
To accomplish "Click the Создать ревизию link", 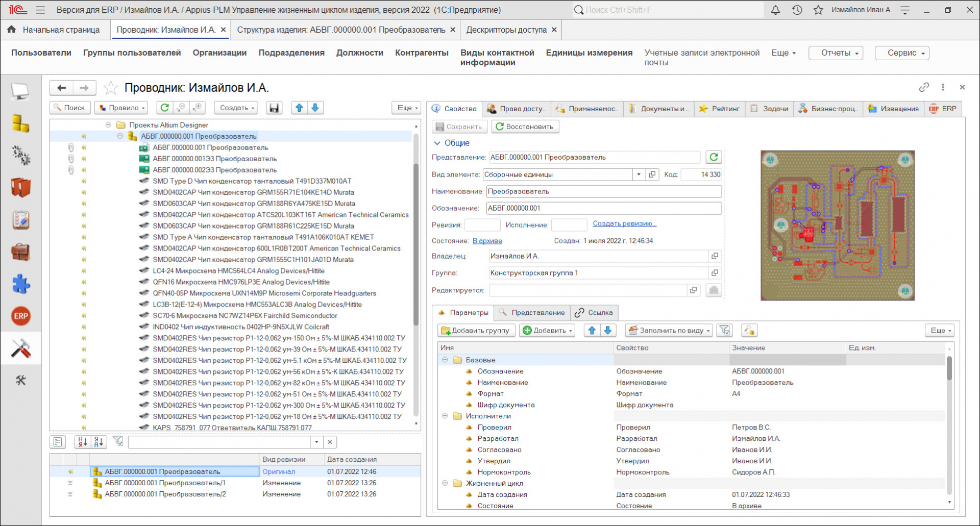I will pos(624,223).
